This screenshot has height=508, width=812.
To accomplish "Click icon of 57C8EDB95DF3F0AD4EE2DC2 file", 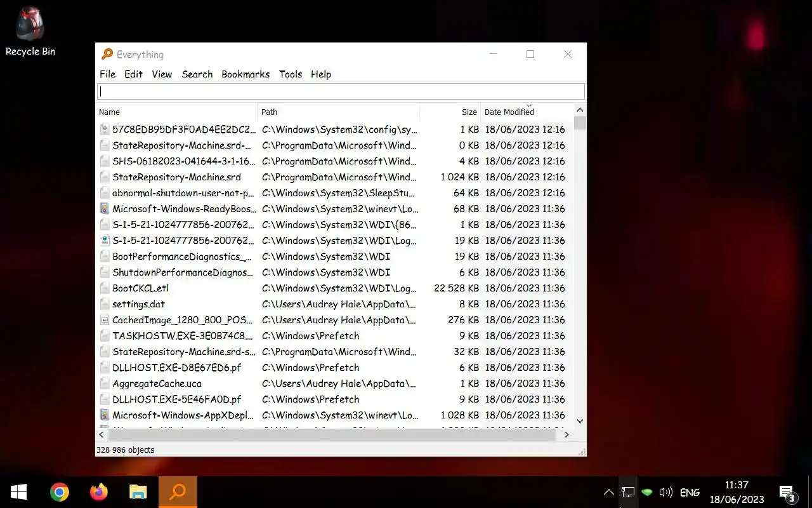I will coord(105,130).
